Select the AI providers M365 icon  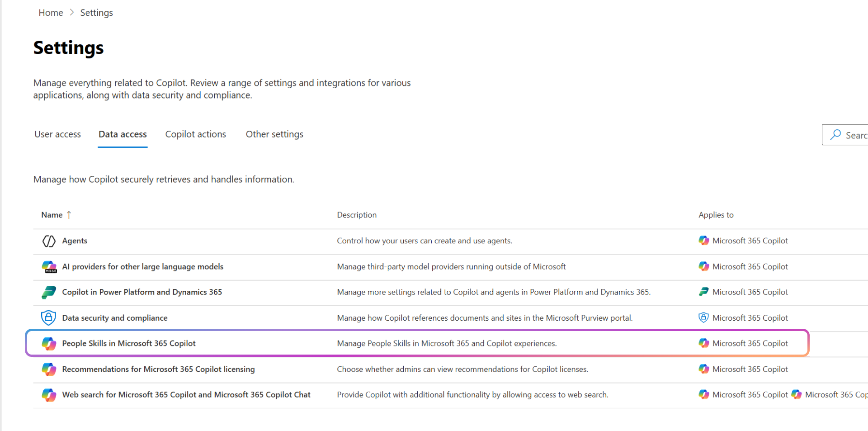coord(49,266)
